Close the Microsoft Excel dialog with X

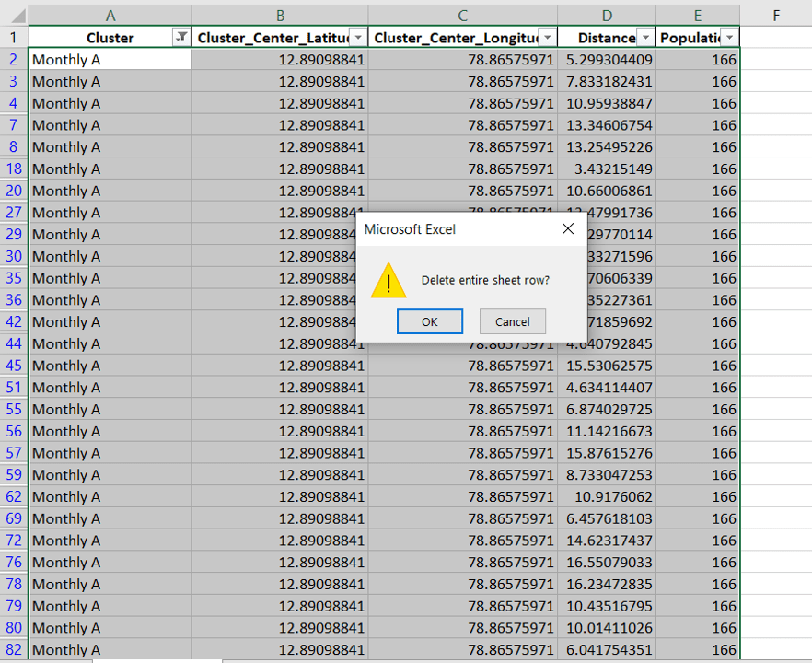coord(568,230)
